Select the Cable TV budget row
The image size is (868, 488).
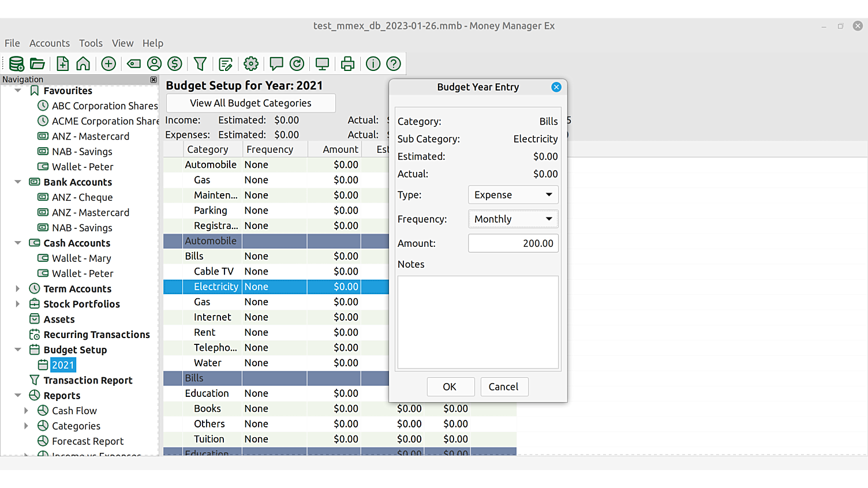(276, 271)
